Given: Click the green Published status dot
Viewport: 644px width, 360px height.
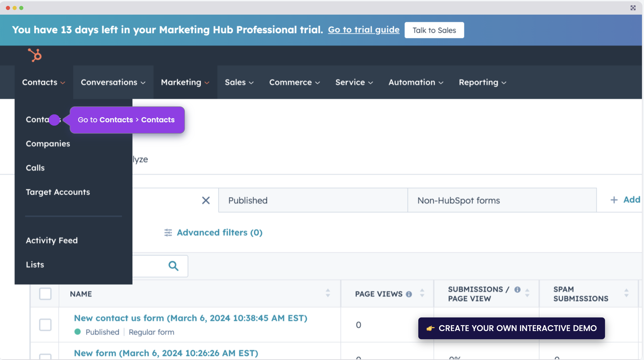Looking at the screenshot, I should point(77,332).
